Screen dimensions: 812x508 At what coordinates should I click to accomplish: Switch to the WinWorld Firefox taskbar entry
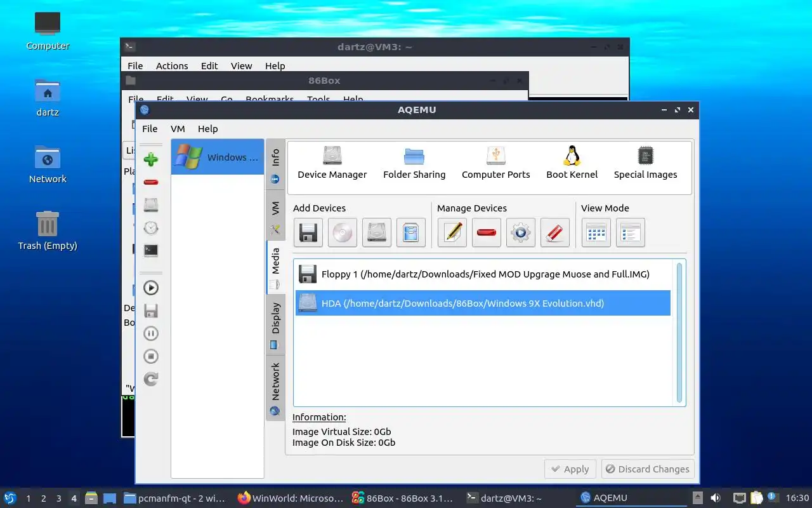click(291, 498)
